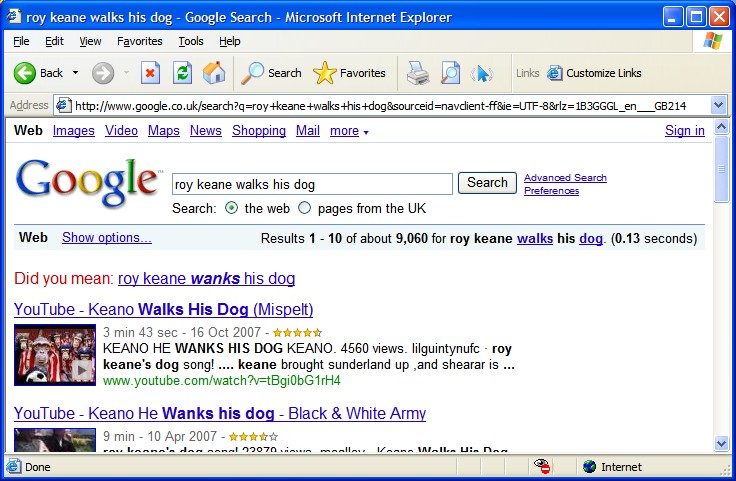Open Mail link

pyautogui.click(x=307, y=130)
